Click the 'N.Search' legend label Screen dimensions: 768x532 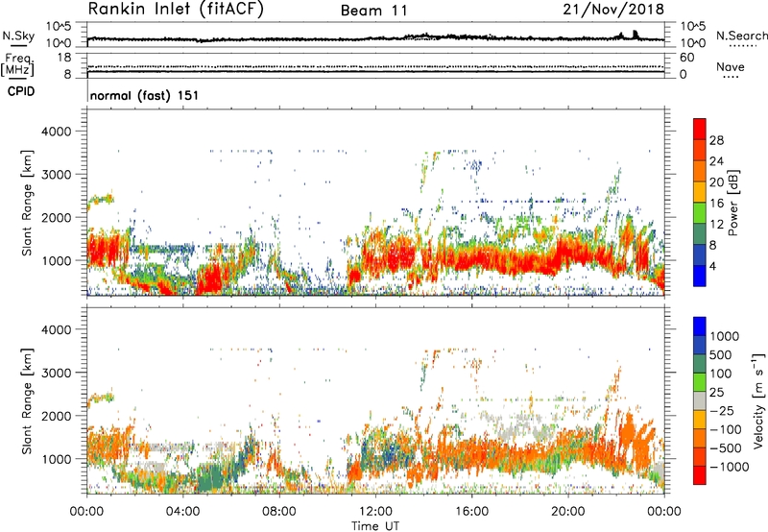(x=741, y=36)
